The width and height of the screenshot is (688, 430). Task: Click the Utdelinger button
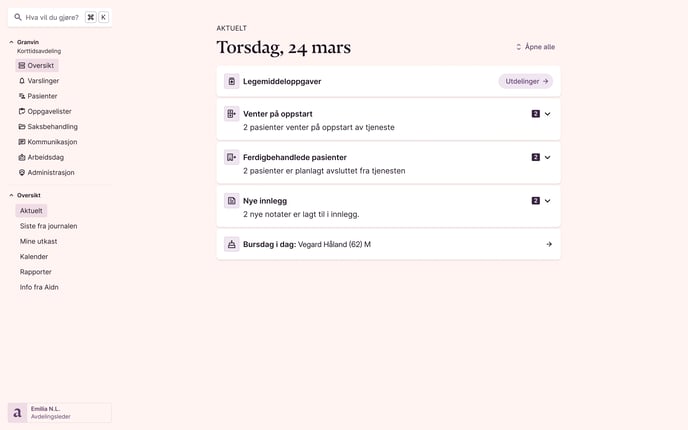tap(526, 81)
